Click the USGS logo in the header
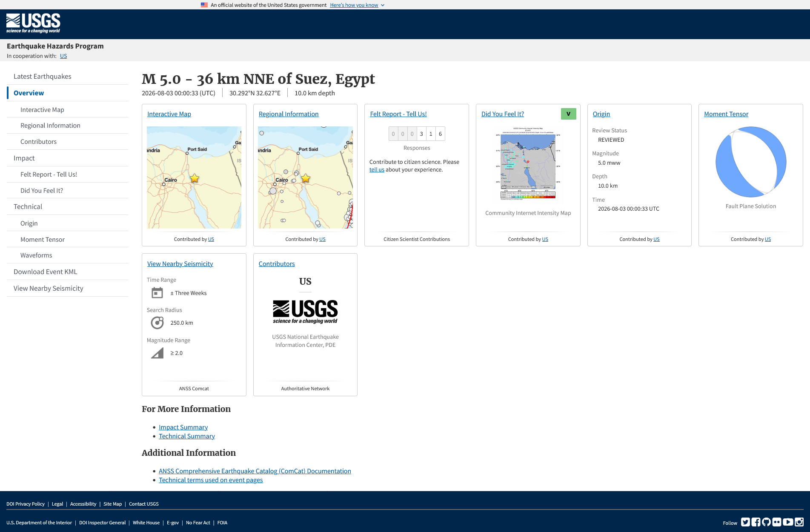This screenshot has height=532, width=810. point(33,23)
